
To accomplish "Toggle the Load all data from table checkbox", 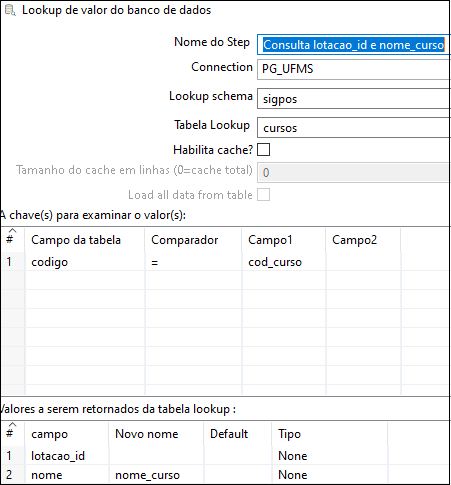I will pyautogui.click(x=263, y=195).
